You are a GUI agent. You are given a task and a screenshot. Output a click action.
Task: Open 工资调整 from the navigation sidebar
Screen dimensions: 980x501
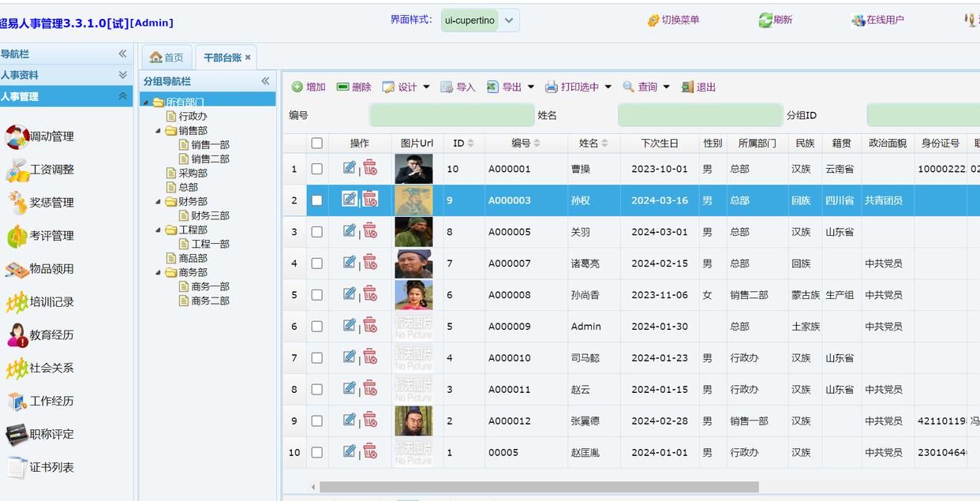pos(51,170)
